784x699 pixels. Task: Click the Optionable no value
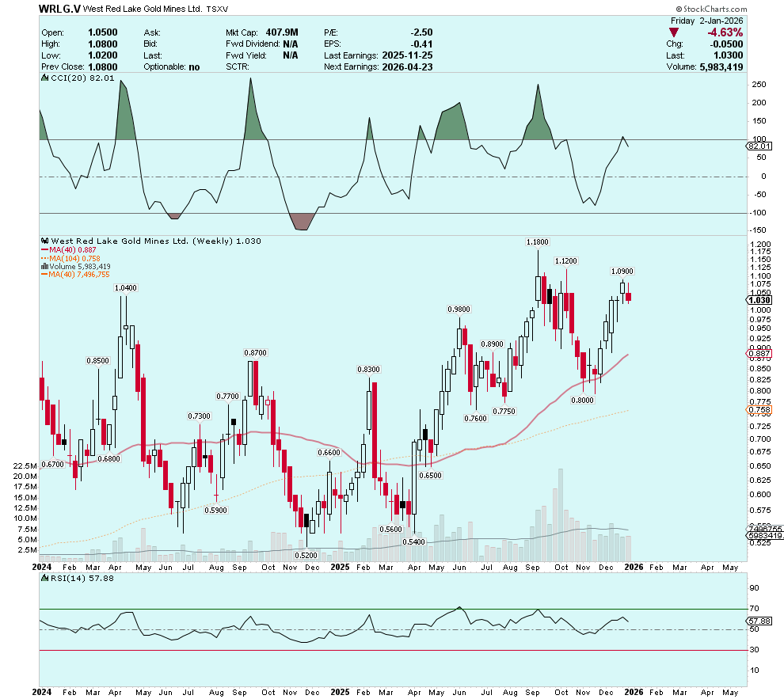[x=194, y=67]
